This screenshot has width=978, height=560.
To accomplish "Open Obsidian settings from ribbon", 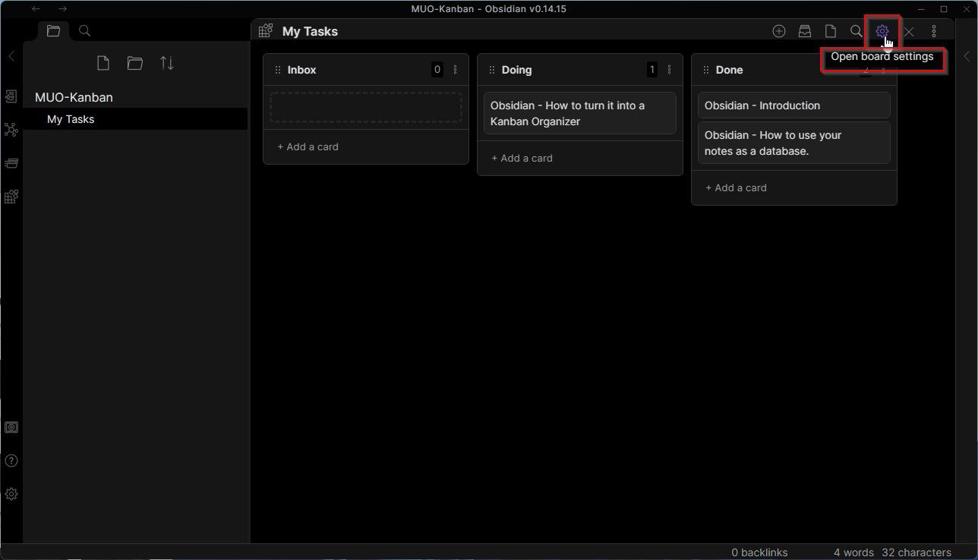I will click(11, 494).
